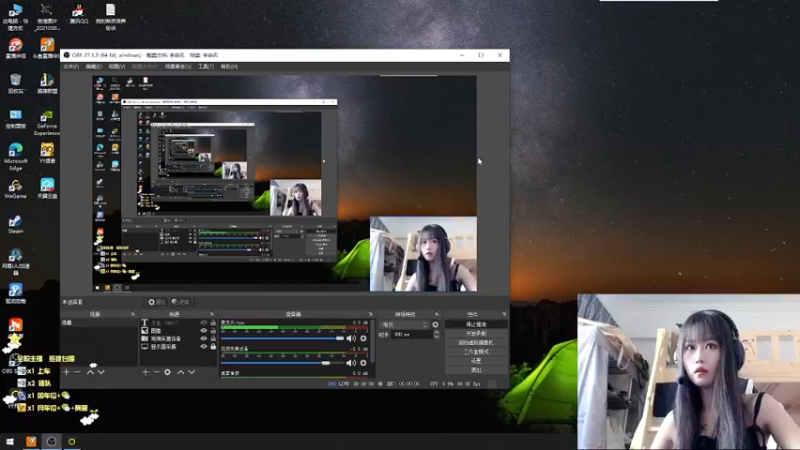Open the Steam desktop shortcut

point(15,224)
